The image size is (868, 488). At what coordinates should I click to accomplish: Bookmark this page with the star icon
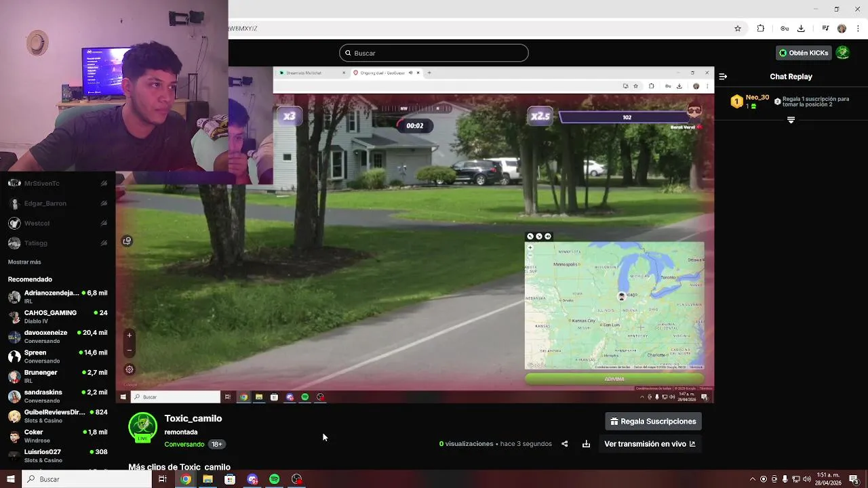point(738,28)
